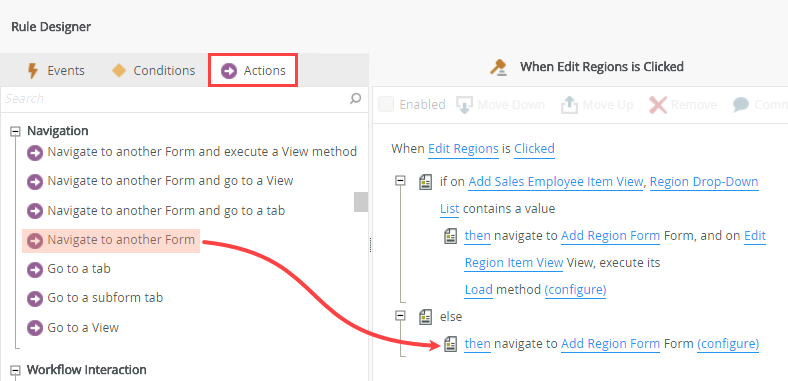Viewport: 788px width, 381px height.
Task: Open the Edit Regions link
Action: [x=463, y=149]
